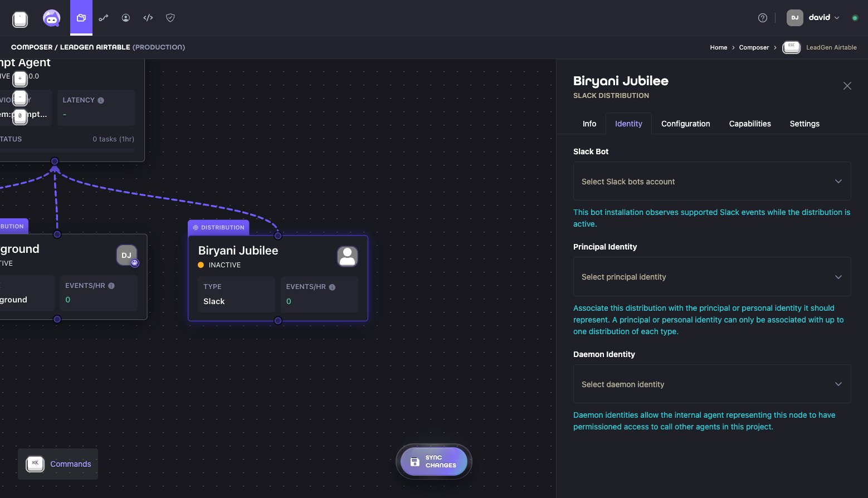The height and width of the screenshot is (498, 868).
Task: Click the green online status indicator
Action: tap(855, 18)
